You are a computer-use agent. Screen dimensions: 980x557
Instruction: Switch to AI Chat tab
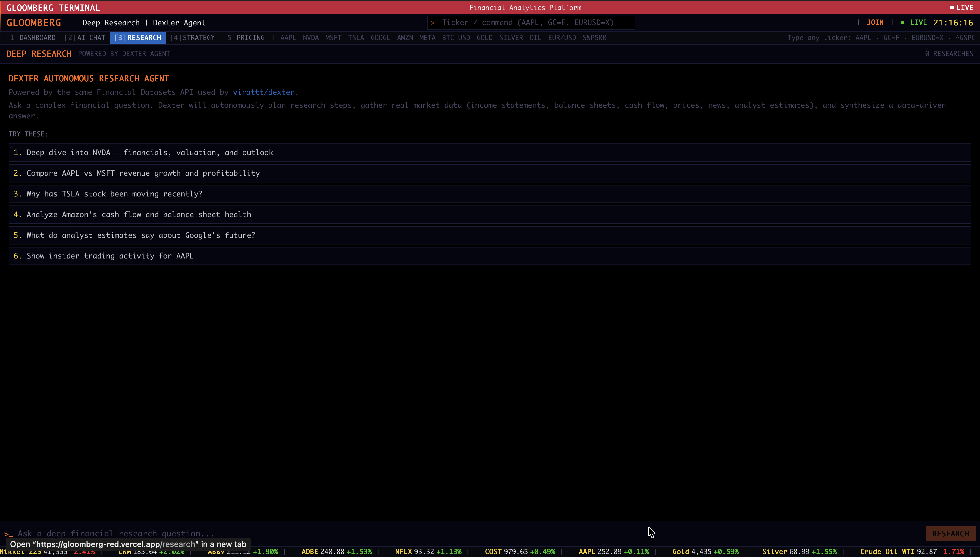coord(85,37)
